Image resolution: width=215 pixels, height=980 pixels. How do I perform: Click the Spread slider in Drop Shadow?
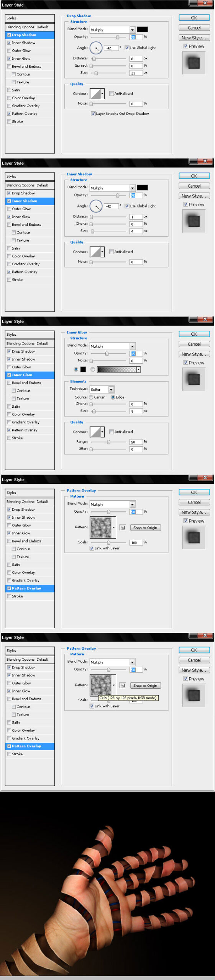108,66
